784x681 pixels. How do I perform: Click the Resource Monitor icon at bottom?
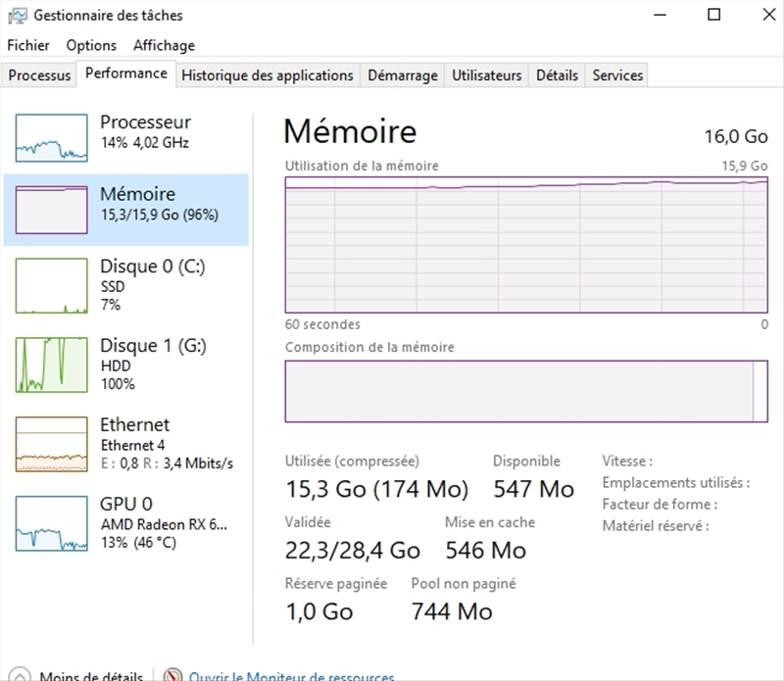coord(174,676)
